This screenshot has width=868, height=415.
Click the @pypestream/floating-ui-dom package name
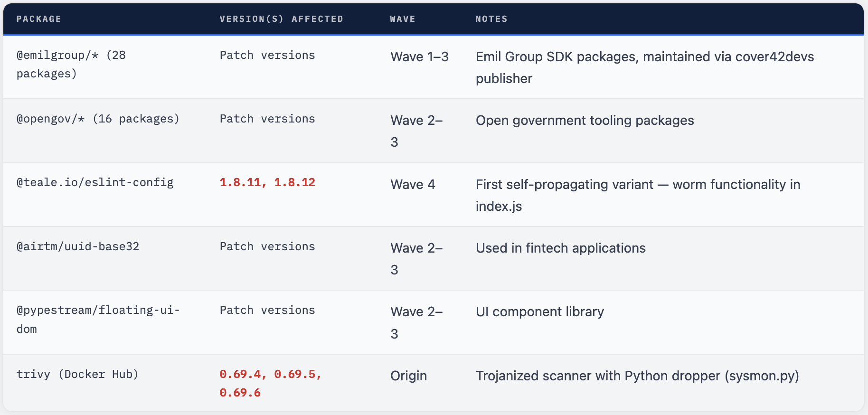(98, 319)
